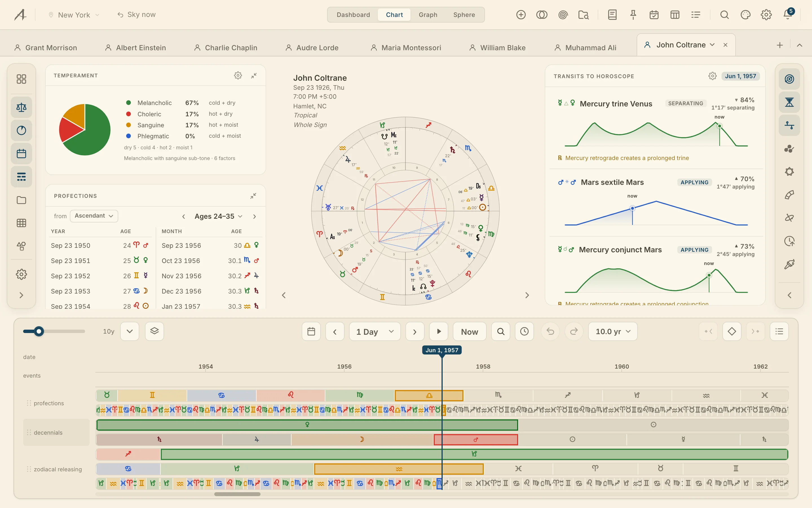This screenshot has height=508, width=812.
Task: Click the clock icon in timeline toolbar
Action: coord(524,332)
